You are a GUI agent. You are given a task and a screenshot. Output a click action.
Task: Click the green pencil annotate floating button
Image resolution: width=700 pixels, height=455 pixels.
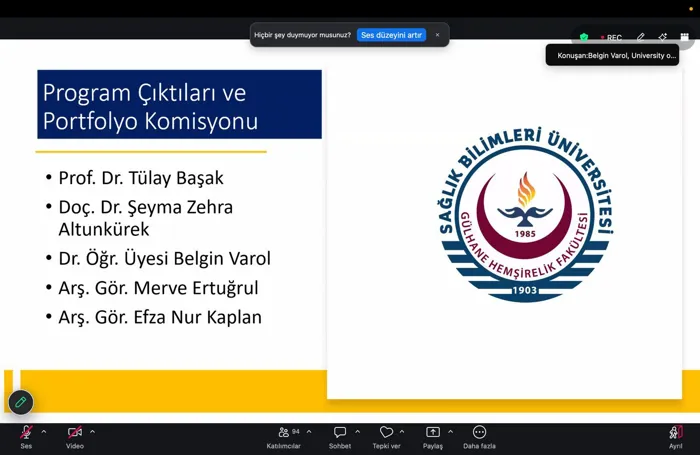pos(21,402)
